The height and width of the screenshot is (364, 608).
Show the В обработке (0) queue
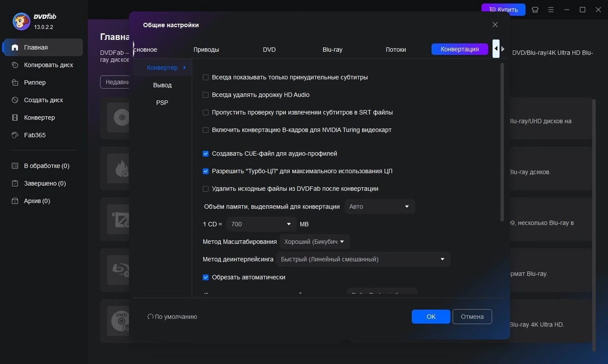[43, 166]
